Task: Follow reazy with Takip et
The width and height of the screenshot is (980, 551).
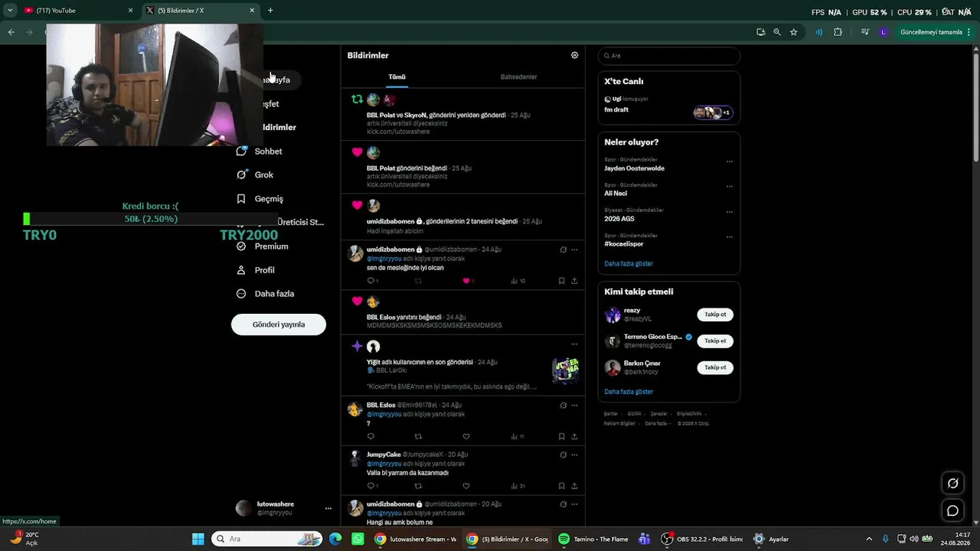Action: tap(715, 315)
